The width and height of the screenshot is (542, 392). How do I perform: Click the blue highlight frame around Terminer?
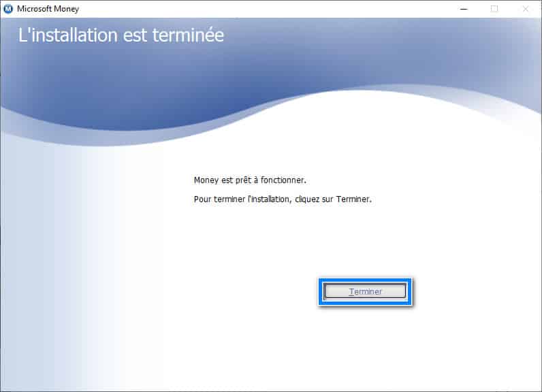coord(366,280)
